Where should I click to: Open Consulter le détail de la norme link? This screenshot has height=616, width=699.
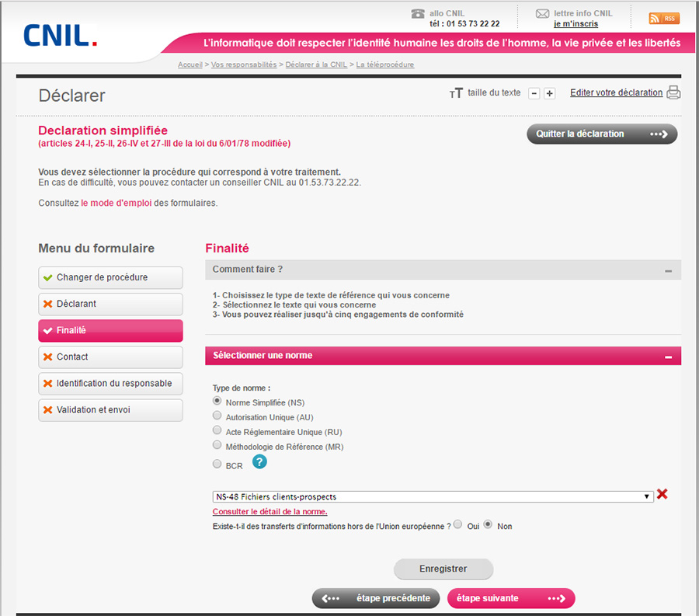click(x=270, y=512)
